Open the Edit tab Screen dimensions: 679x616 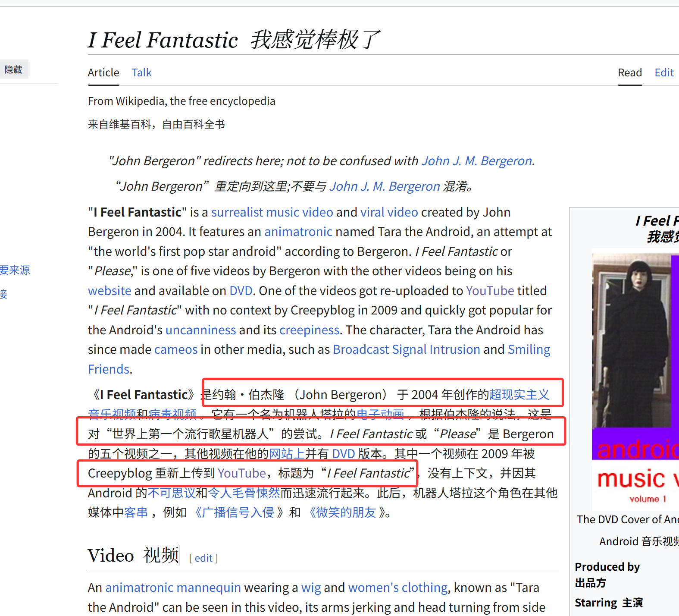[x=664, y=72]
